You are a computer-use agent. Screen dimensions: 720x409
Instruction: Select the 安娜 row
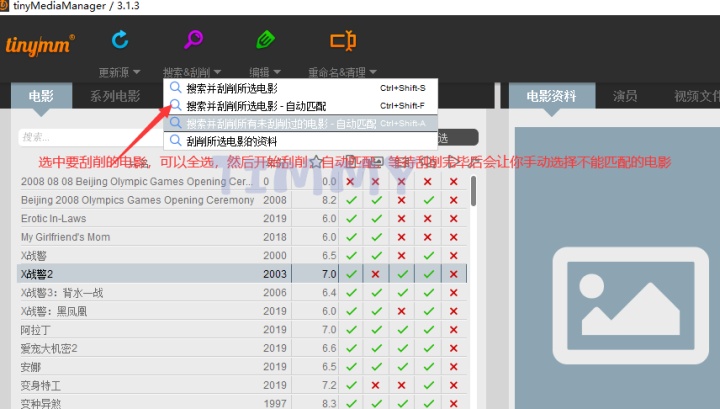pos(242,366)
